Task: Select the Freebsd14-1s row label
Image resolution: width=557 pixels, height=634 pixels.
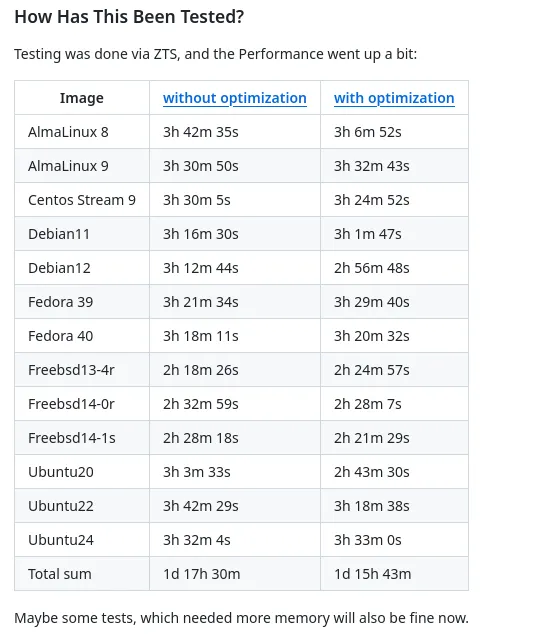Action: [x=72, y=438]
